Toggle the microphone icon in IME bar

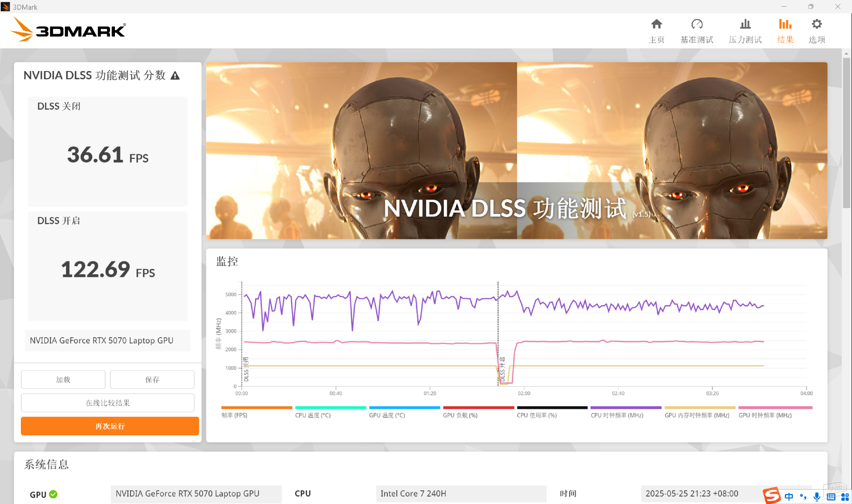tap(816, 496)
